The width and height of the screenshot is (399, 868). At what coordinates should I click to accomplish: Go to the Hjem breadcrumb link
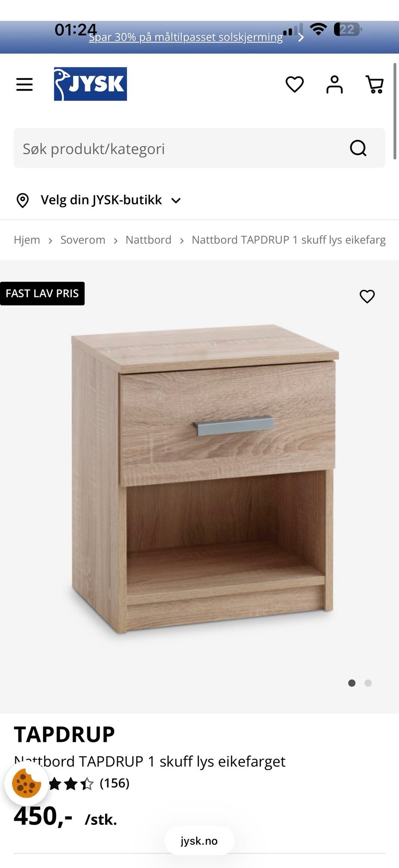click(27, 240)
